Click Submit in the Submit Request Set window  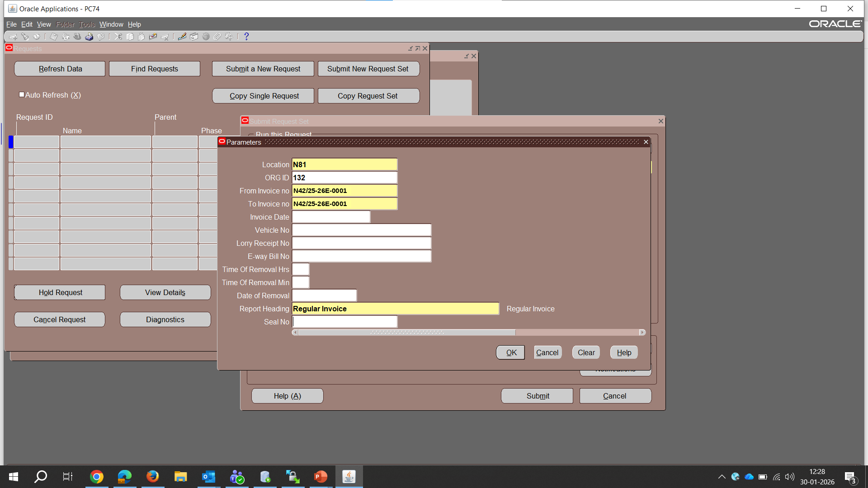pos(538,396)
